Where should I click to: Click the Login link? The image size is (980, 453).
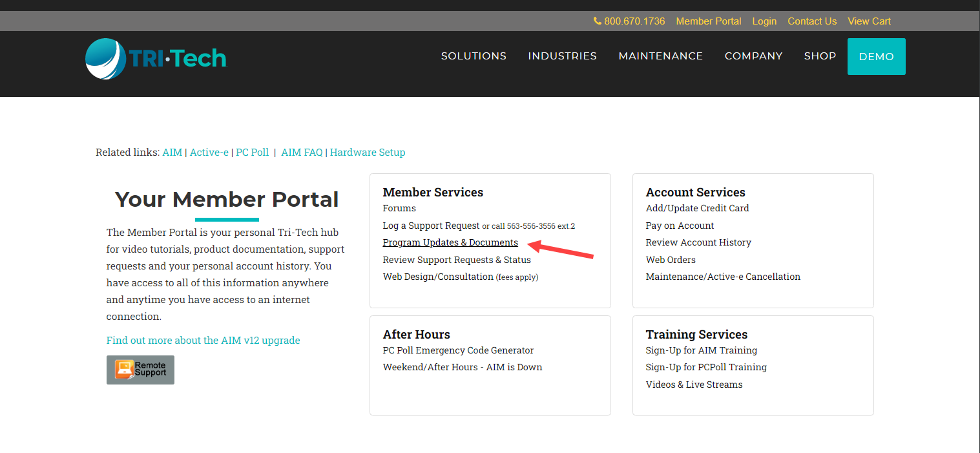click(764, 21)
